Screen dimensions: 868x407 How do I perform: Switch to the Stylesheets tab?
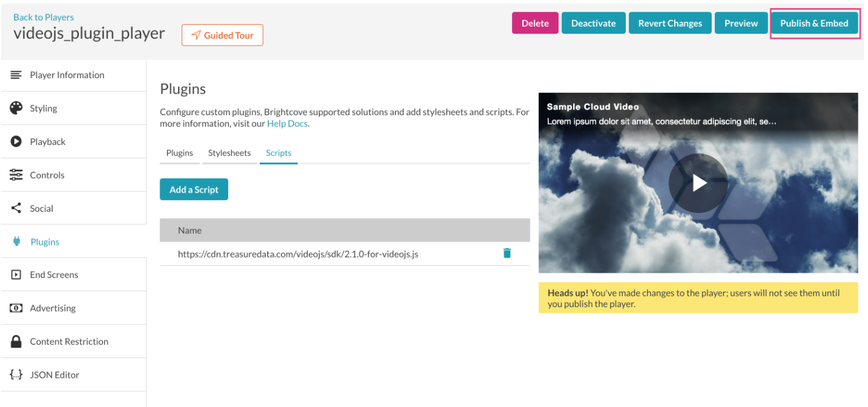coord(229,153)
